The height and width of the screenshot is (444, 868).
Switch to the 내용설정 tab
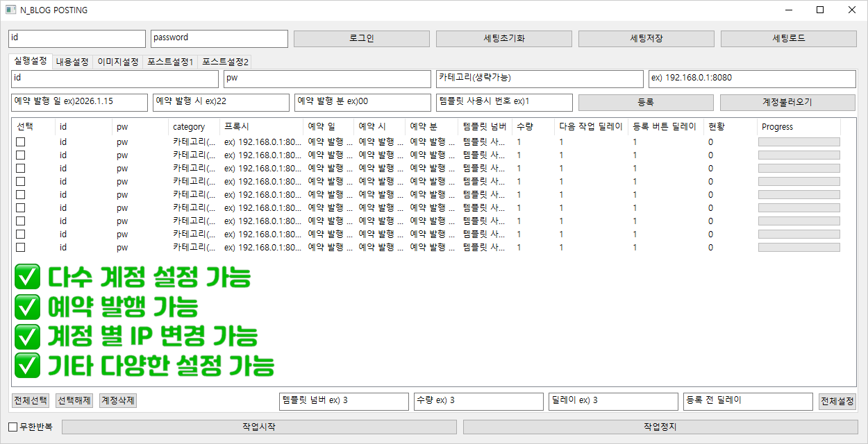coord(73,62)
